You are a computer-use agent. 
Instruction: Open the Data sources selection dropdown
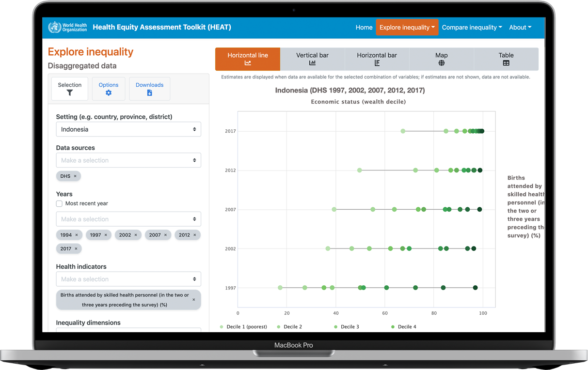pyautogui.click(x=128, y=160)
